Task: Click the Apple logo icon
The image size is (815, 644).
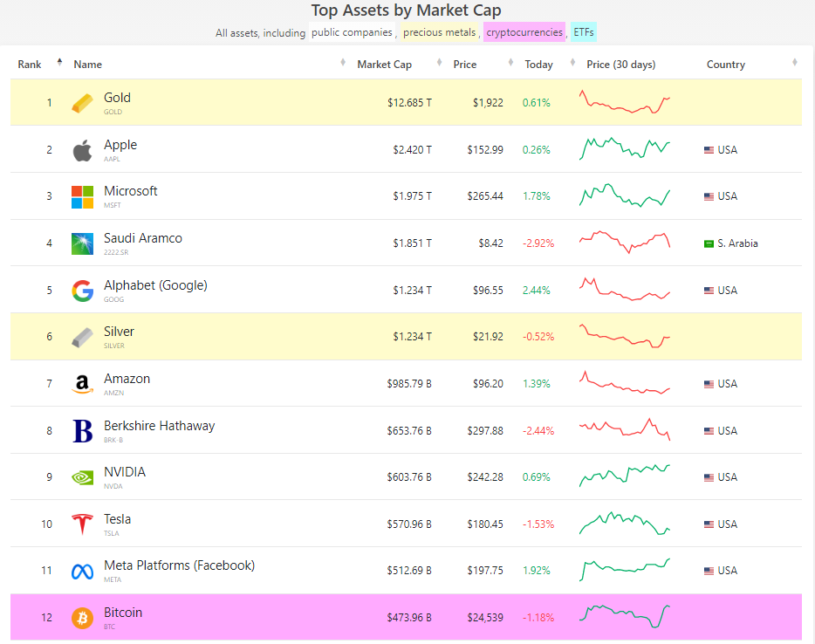Action: (x=82, y=150)
